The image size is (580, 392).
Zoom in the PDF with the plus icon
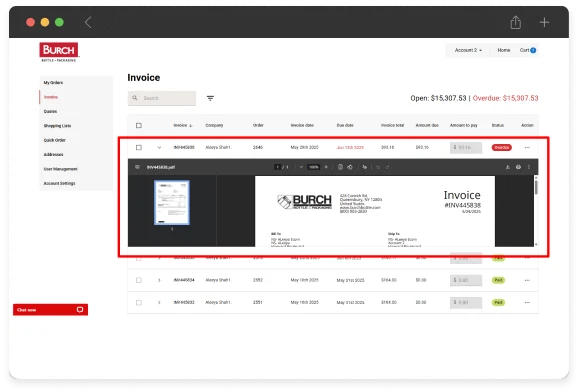coord(326,167)
